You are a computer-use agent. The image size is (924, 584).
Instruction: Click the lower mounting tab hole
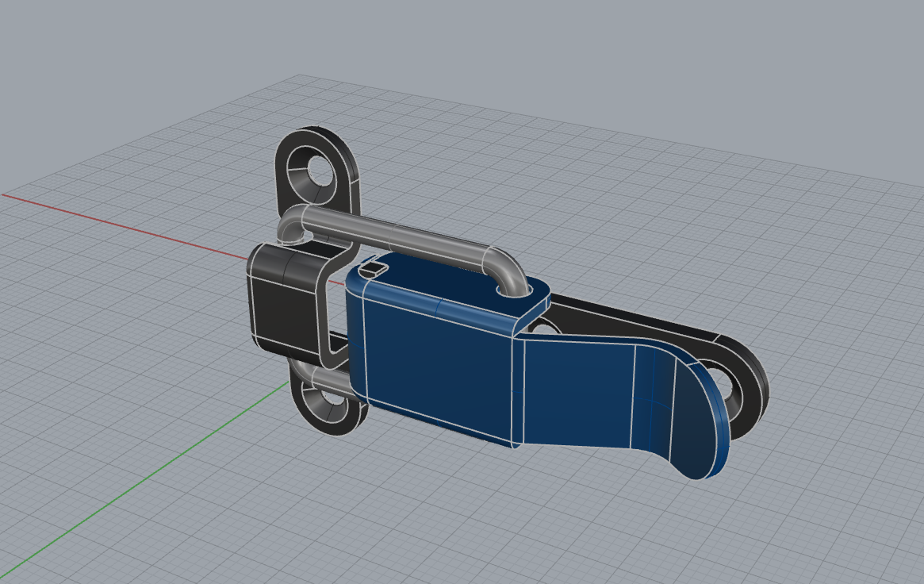335,396
